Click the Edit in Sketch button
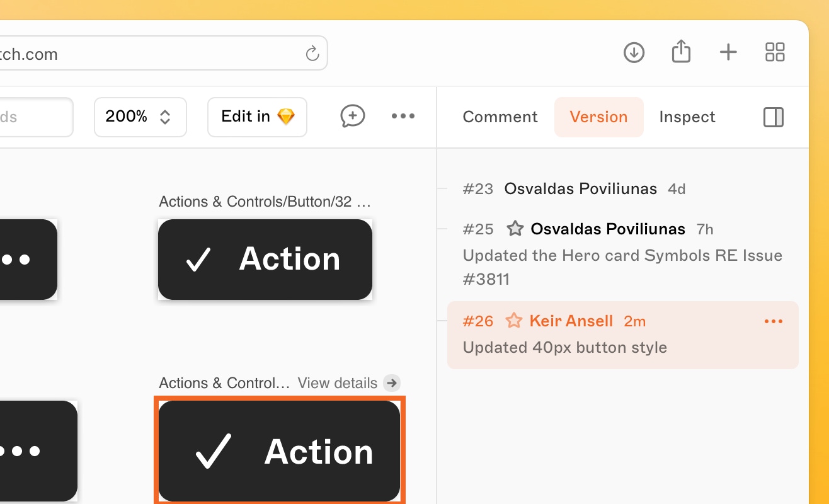829x504 pixels. pos(257,117)
